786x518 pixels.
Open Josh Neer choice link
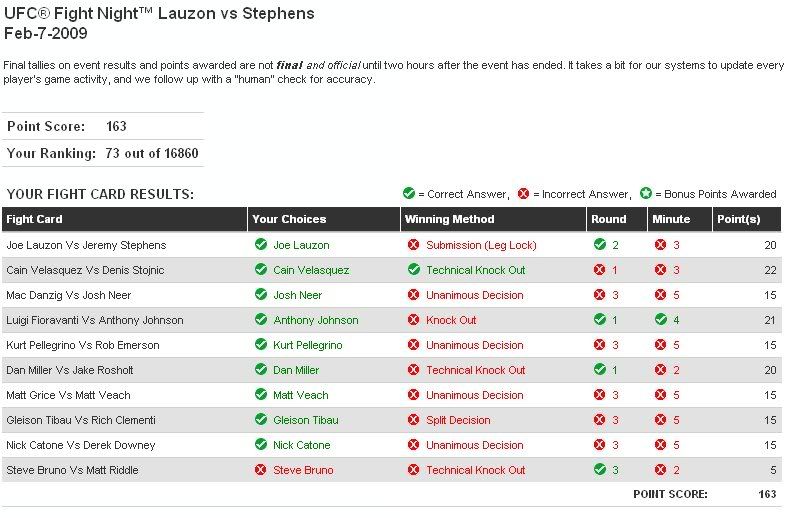click(x=298, y=295)
